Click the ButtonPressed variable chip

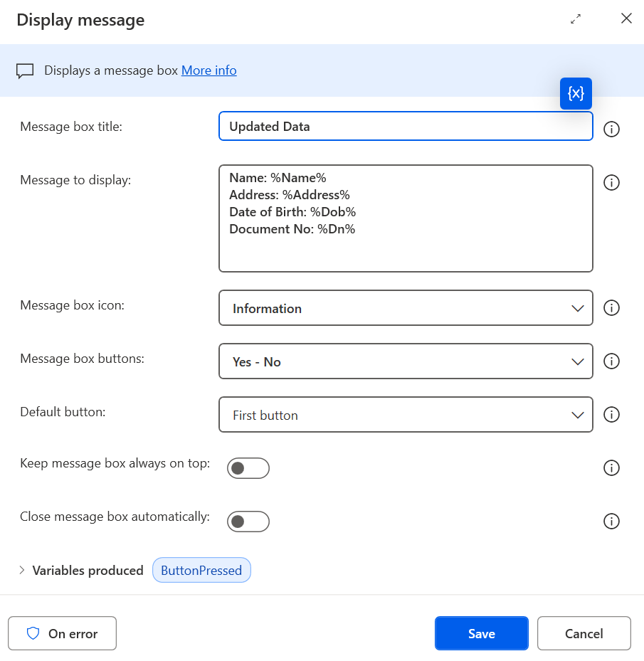pyautogui.click(x=201, y=571)
